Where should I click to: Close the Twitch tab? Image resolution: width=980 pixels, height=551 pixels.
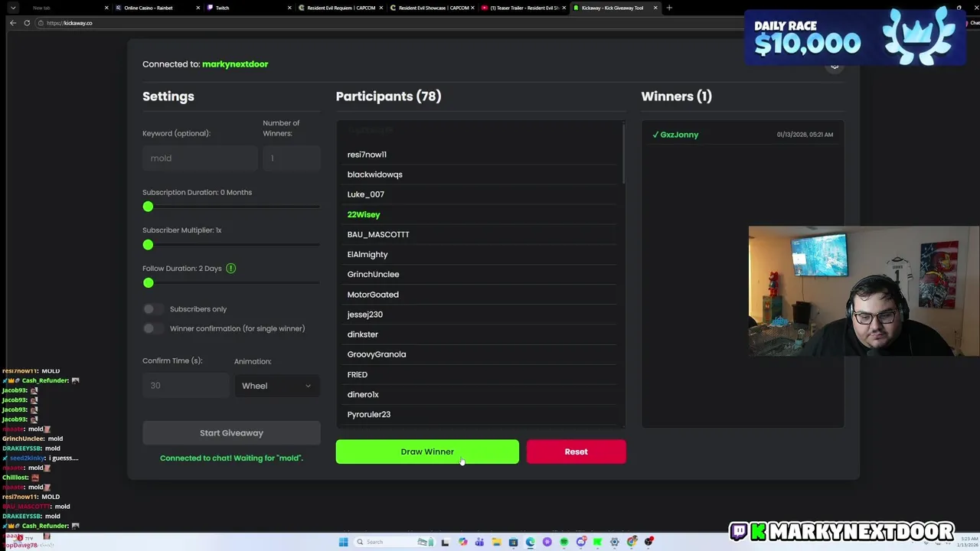(x=289, y=8)
